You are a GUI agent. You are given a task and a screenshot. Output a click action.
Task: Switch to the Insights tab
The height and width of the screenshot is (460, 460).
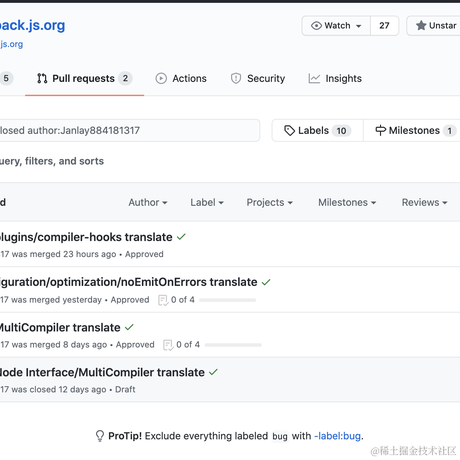pos(335,79)
